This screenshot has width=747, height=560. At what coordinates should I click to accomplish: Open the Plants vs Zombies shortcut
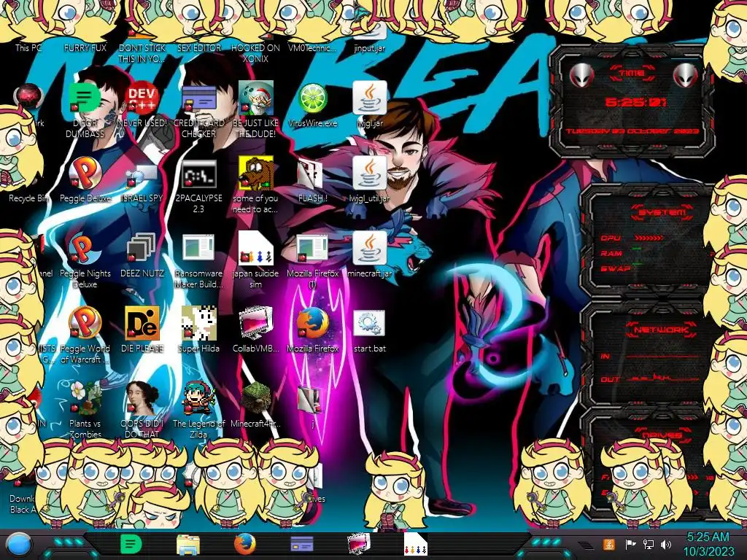click(x=85, y=398)
